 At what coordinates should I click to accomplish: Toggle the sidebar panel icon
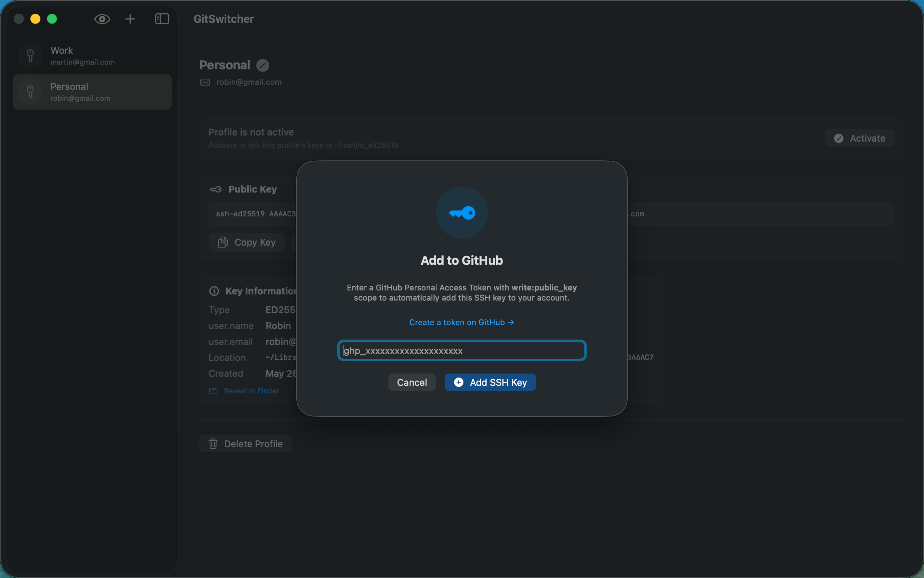162,19
